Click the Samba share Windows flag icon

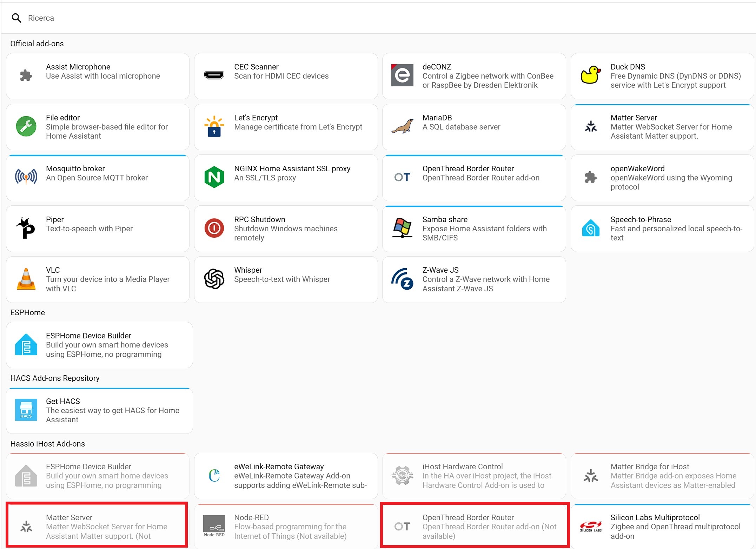coord(402,228)
